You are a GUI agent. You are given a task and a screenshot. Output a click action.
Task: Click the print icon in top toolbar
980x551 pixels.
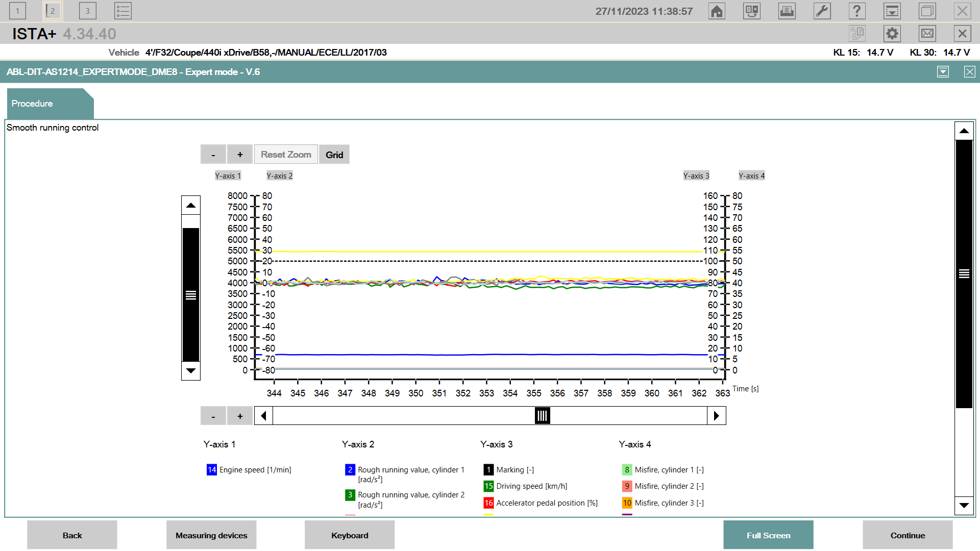[787, 11]
